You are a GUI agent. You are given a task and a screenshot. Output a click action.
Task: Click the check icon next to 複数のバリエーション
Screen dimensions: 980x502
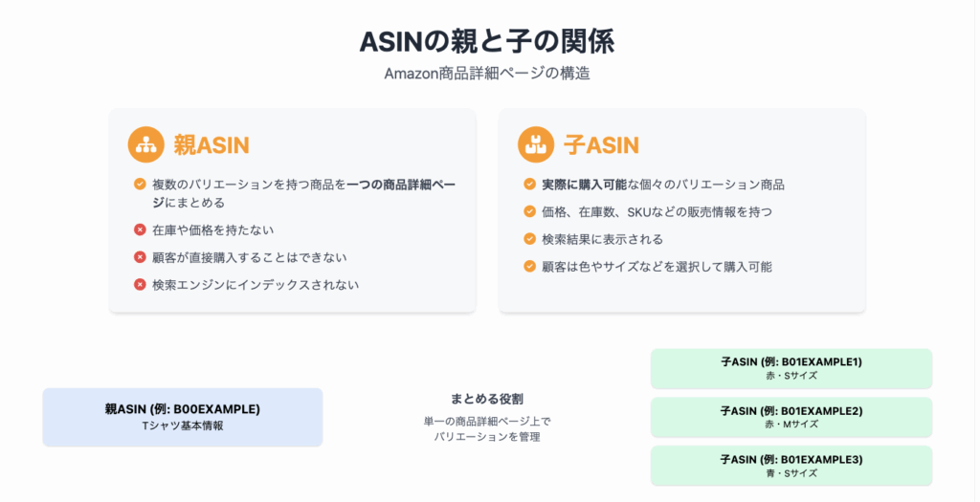click(x=140, y=185)
